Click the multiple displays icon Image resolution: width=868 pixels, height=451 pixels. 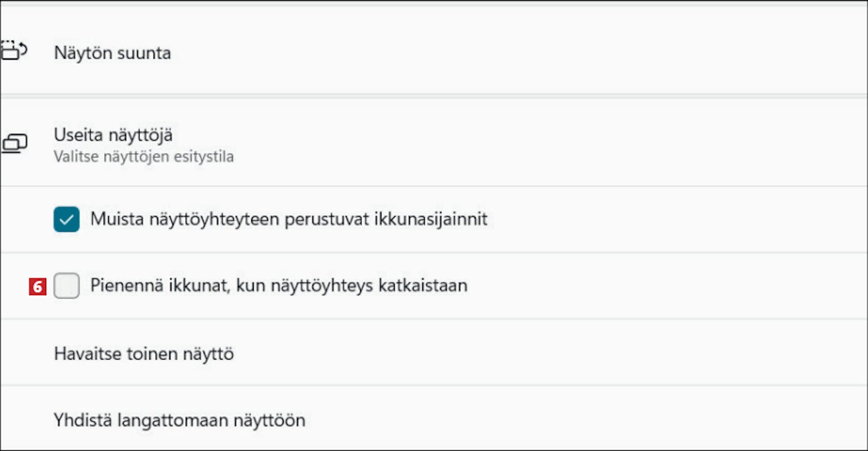(x=15, y=144)
